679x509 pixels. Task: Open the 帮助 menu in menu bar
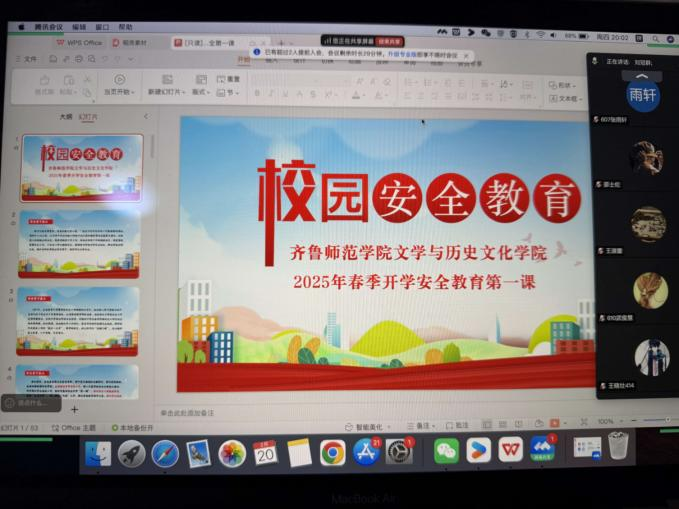click(125, 27)
